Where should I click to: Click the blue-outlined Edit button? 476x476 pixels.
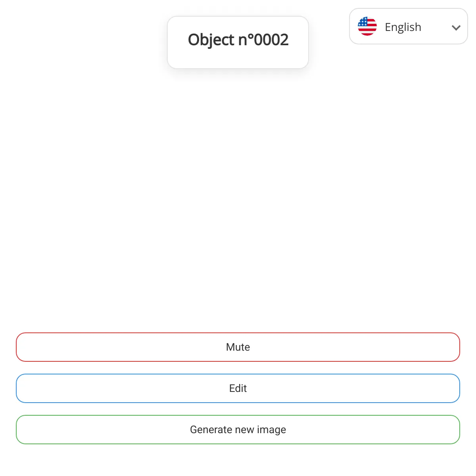coord(238,388)
